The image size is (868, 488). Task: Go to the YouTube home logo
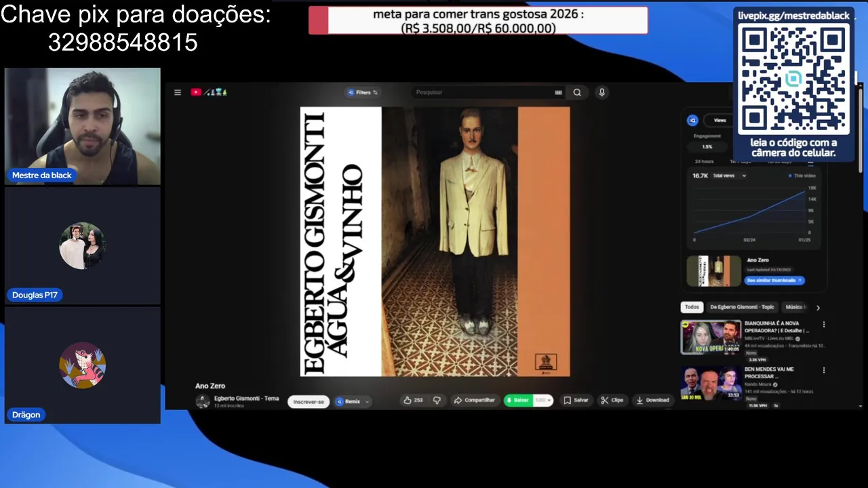[x=208, y=92]
